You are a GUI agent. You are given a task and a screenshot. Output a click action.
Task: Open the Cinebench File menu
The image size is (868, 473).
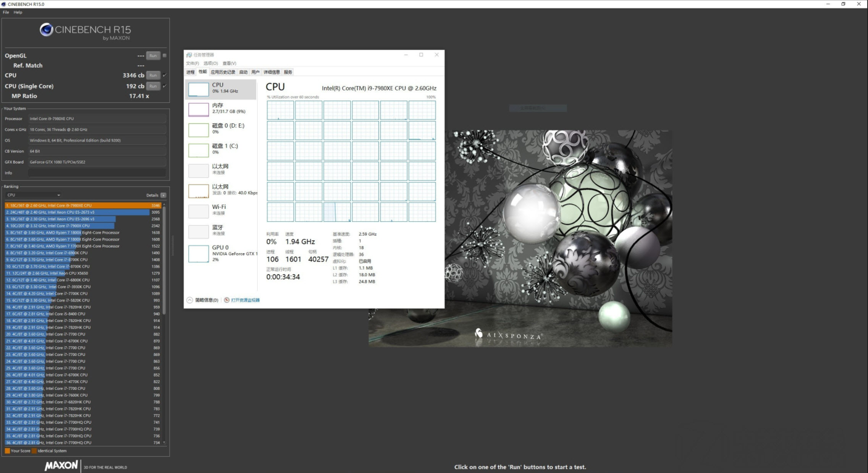6,12
